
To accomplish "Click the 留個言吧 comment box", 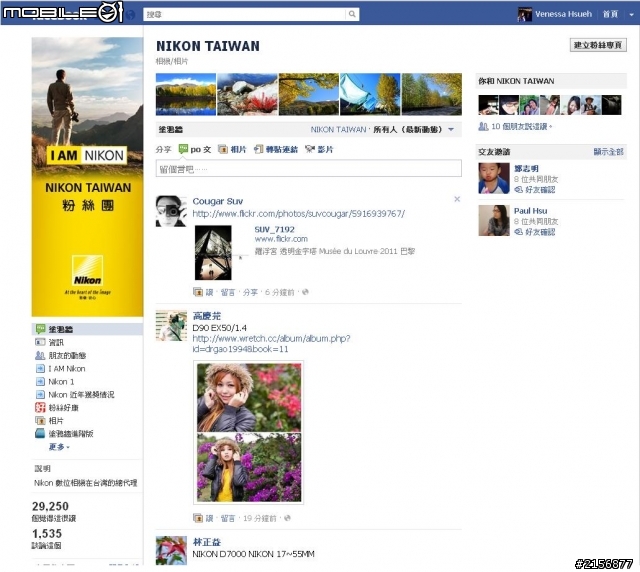I will tap(309, 169).
